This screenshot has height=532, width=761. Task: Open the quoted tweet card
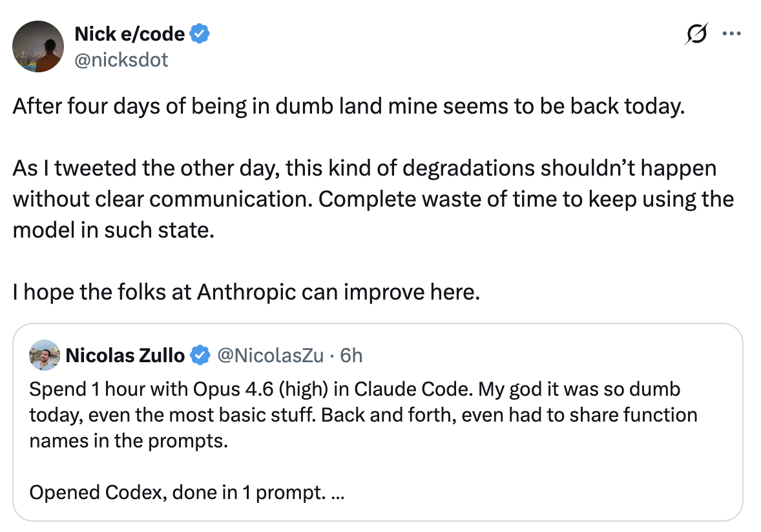380,420
